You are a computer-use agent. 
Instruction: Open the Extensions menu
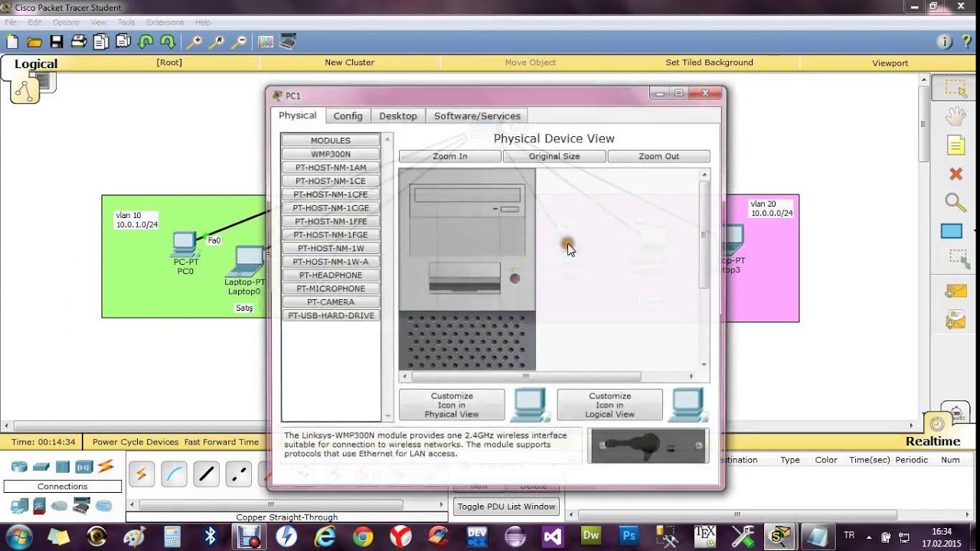point(165,22)
